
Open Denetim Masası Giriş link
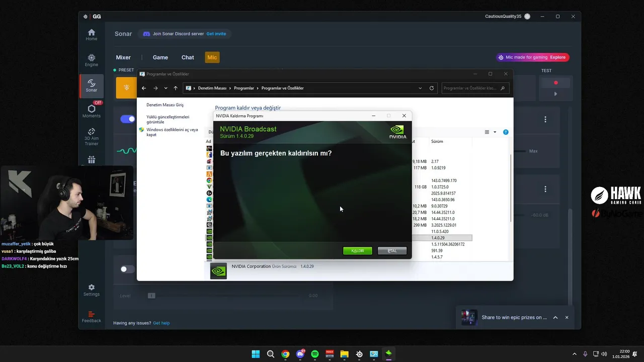(165, 105)
